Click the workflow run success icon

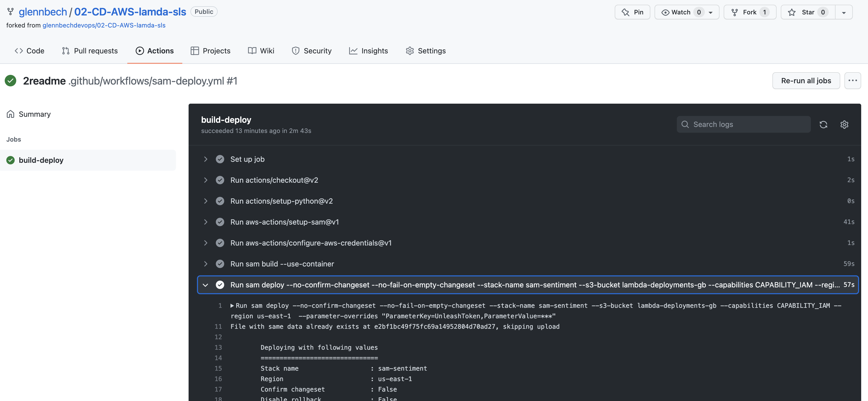10,80
